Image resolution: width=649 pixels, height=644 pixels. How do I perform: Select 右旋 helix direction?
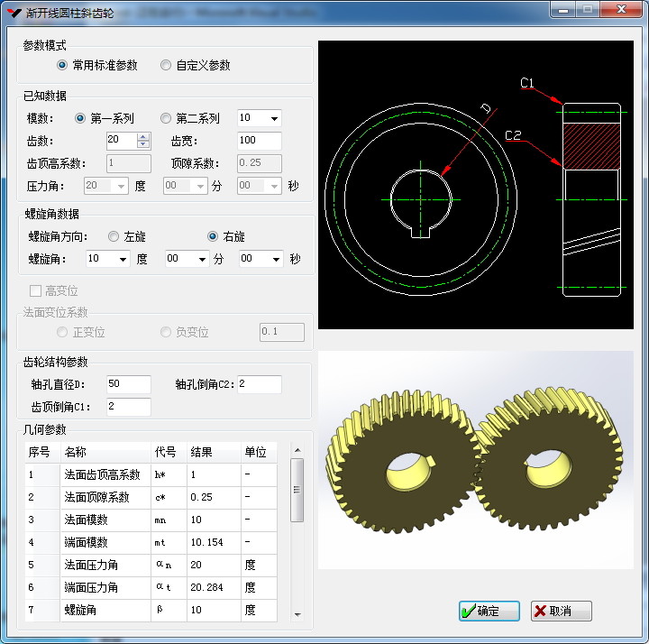tap(226, 236)
